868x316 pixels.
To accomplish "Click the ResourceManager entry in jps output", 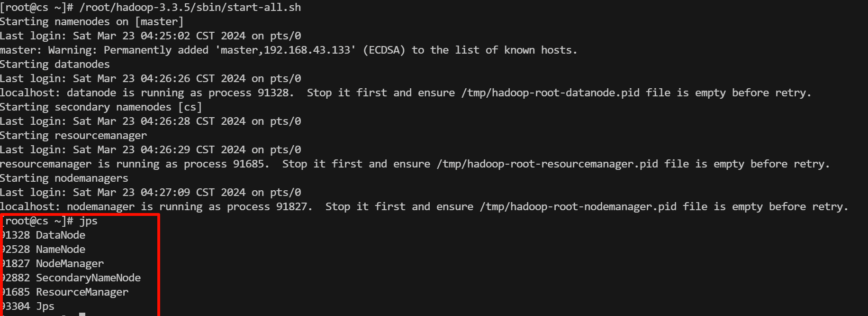I will [x=82, y=292].
